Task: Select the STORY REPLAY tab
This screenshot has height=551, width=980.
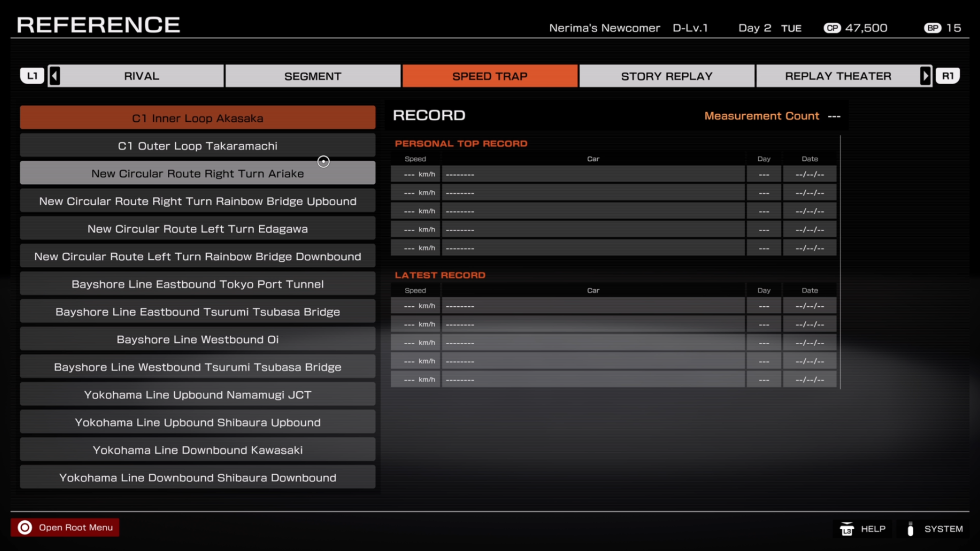Action: pos(666,76)
